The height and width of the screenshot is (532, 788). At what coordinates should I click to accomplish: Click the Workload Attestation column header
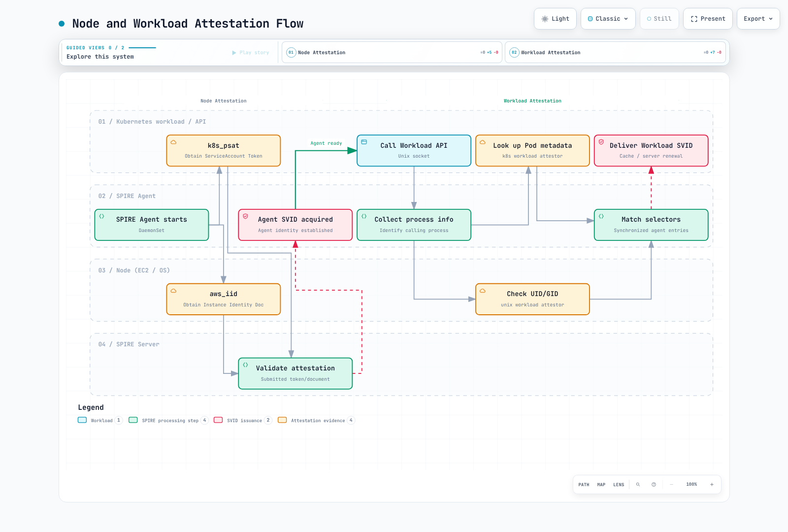532,101
